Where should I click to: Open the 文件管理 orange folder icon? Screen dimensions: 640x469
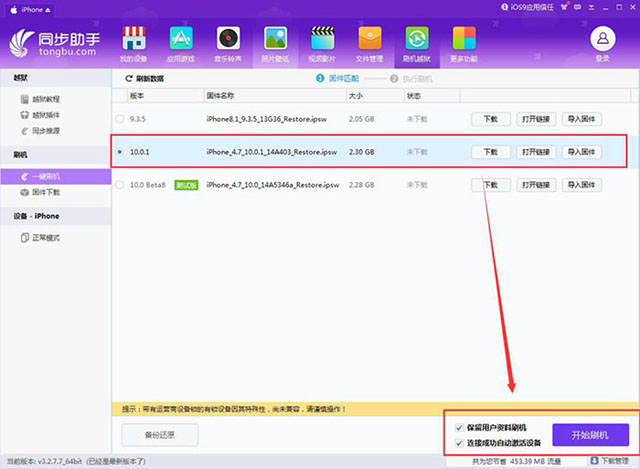370,38
